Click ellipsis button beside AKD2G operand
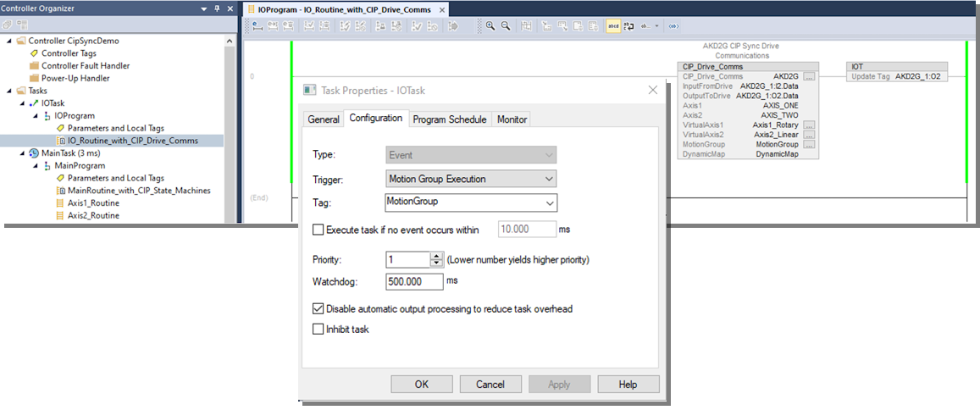 point(810,76)
